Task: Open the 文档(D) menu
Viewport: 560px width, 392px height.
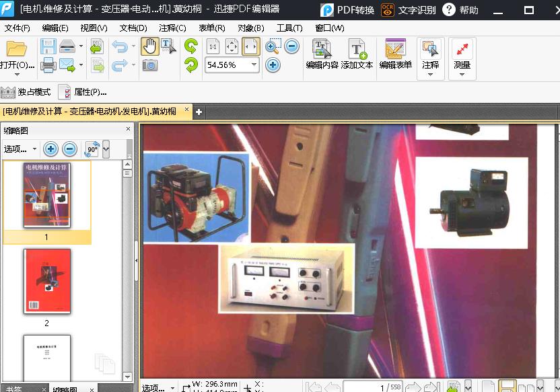Action: 133,28
